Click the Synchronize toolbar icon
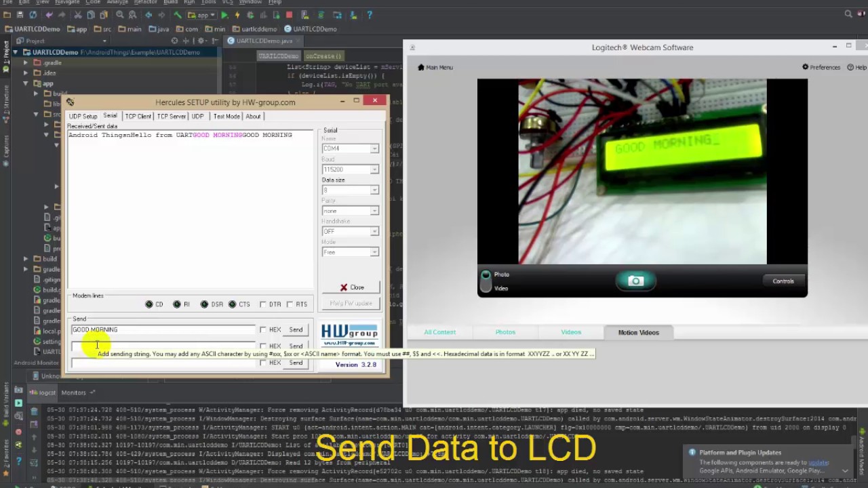The height and width of the screenshot is (488, 868). (x=33, y=15)
